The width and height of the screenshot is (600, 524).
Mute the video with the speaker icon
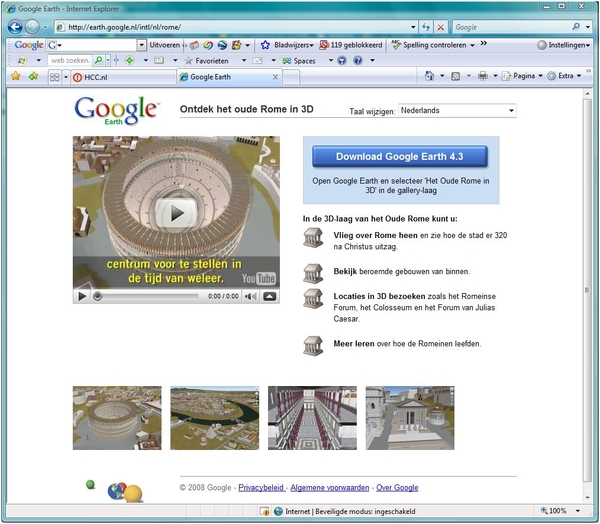[250, 296]
